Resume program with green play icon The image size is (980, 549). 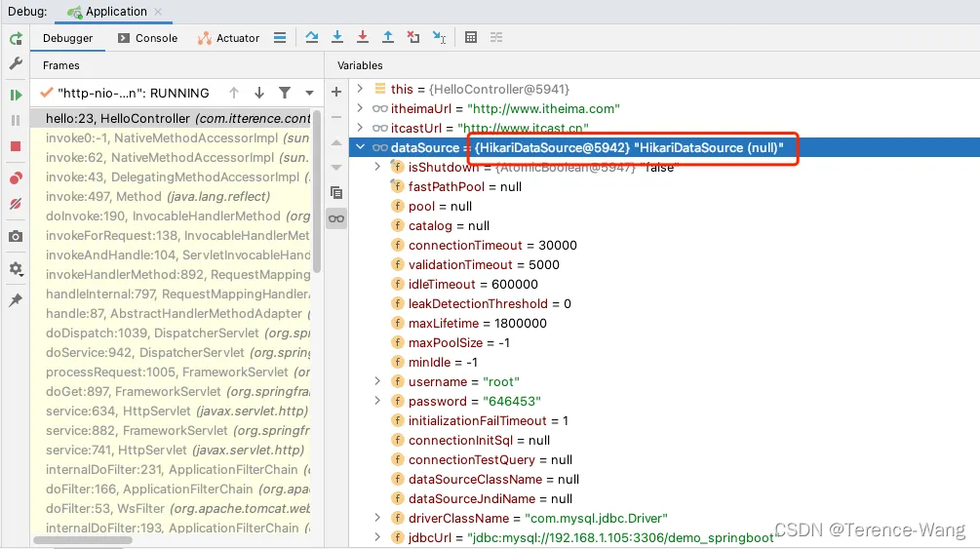pyautogui.click(x=16, y=95)
